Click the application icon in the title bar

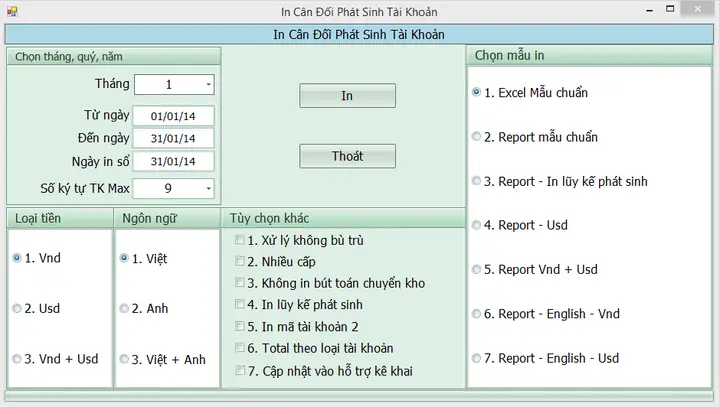coord(12,11)
